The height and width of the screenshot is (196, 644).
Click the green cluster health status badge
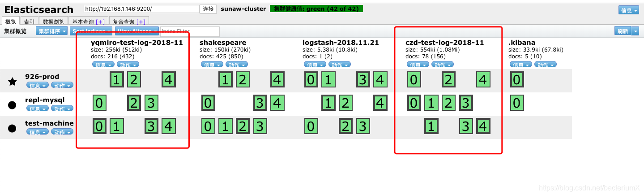[316, 9]
